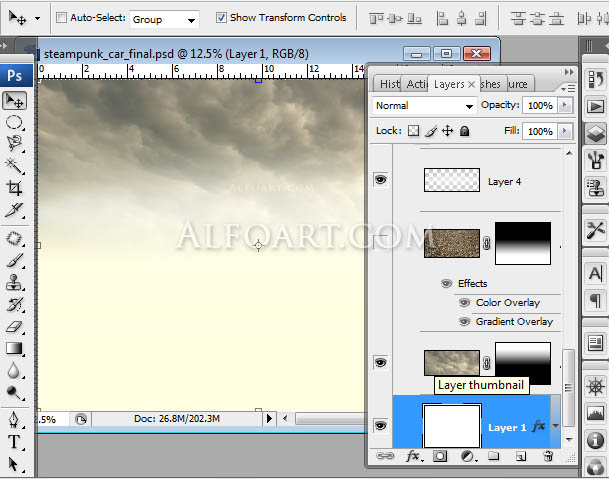Open the layer style fx menu
The width and height of the screenshot is (609, 479).
pyautogui.click(x=413, y=456)
